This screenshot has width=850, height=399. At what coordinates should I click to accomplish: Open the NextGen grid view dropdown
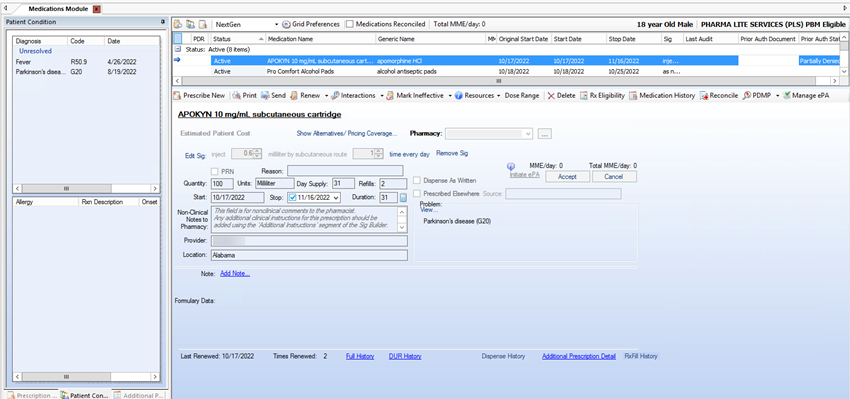(x=276, y=24)
